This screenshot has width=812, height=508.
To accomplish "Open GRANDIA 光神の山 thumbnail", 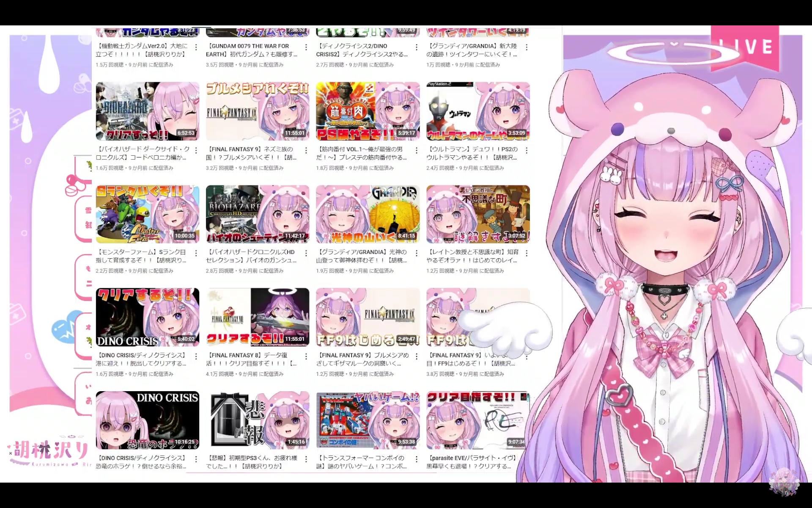I will pyautogui.click(x=368, y=214).
